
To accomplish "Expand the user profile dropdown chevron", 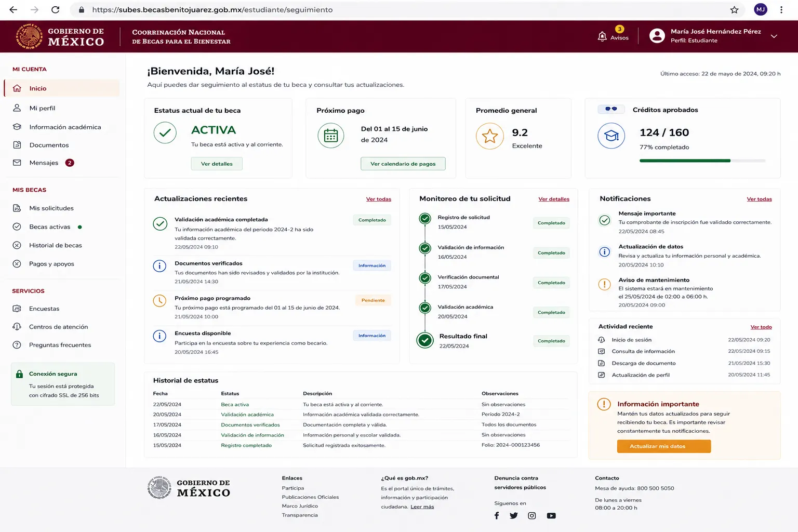I will (x=774, y=36).
